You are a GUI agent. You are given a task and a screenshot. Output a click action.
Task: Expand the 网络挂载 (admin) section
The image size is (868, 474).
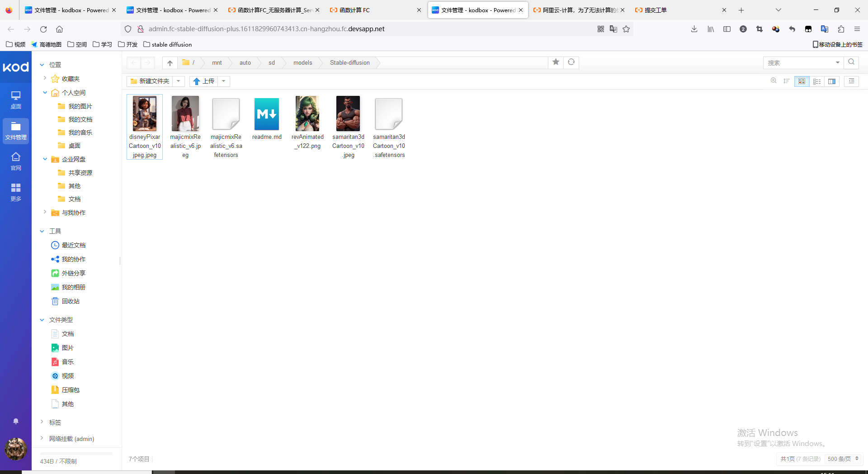tap(42, 438)
